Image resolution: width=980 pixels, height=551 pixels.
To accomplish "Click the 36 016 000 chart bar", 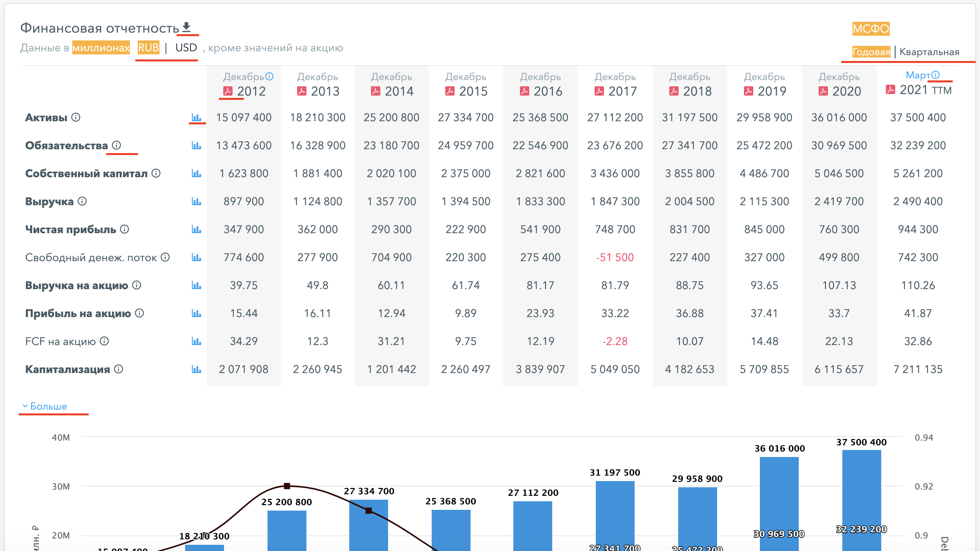I will [x=779, y=504].
